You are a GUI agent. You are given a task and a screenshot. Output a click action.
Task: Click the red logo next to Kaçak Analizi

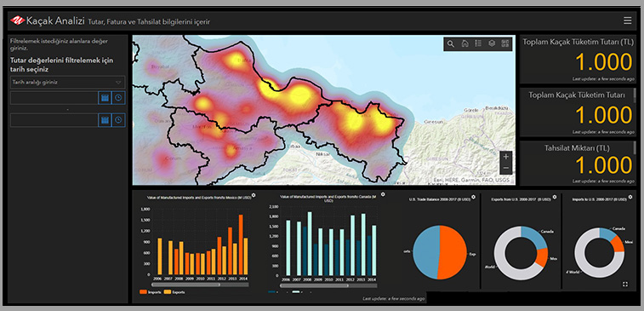coord(18,20)
